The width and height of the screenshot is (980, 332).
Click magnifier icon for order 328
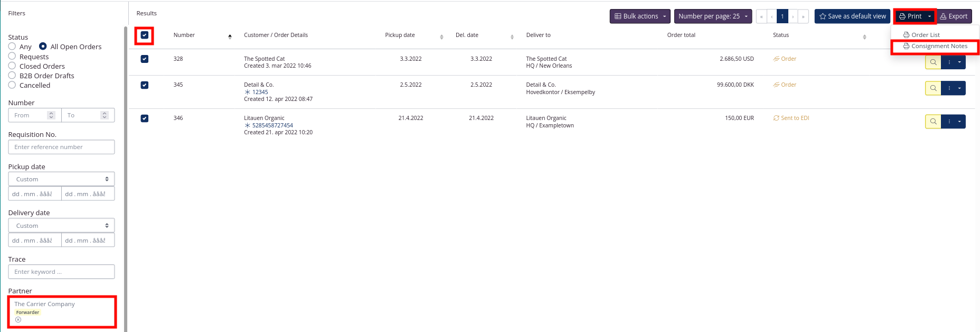click(933, 62)
